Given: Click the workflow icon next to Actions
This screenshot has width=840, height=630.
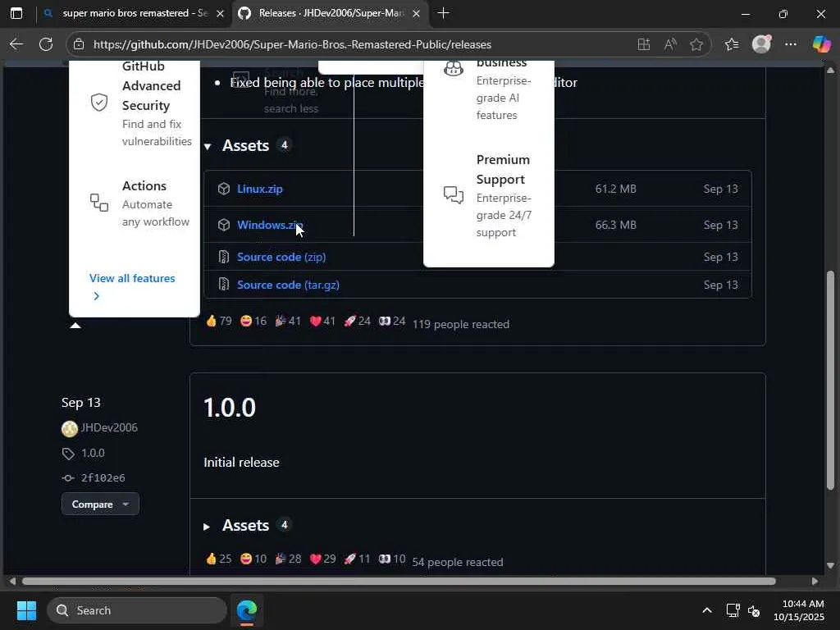Looking at the screenshot, I should pos(99,203).
